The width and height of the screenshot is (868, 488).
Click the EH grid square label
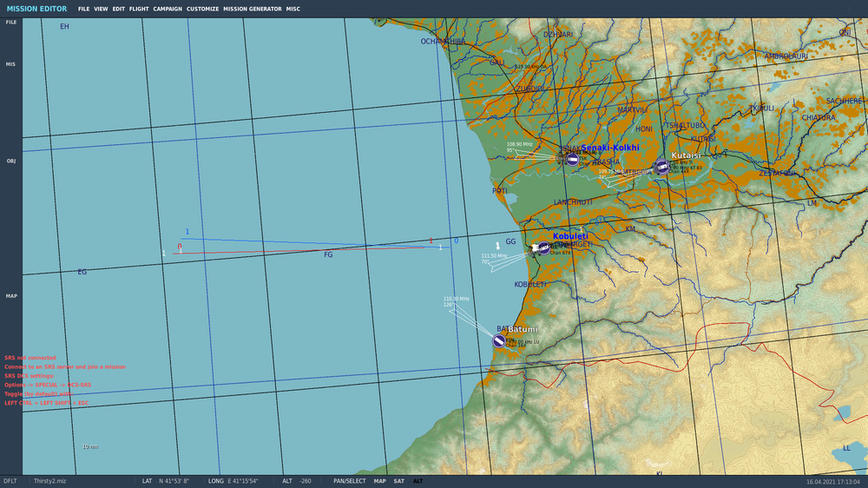click(64, 27)
